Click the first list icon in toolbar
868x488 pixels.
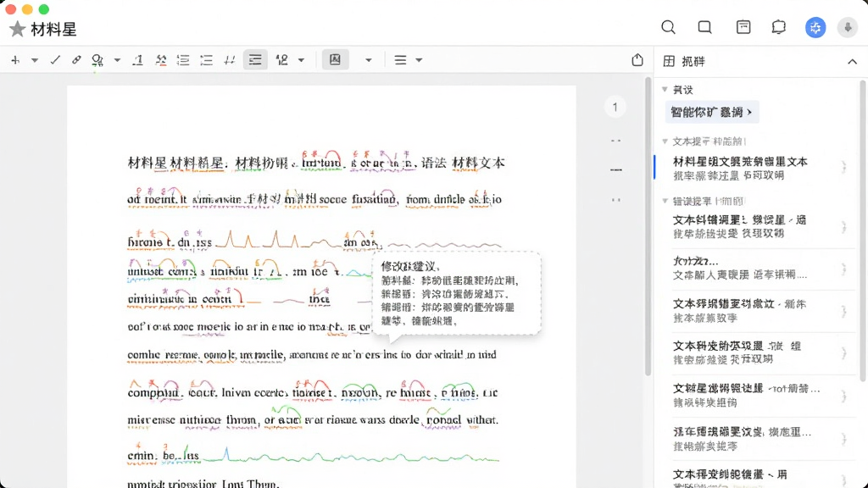coord(183,60)
